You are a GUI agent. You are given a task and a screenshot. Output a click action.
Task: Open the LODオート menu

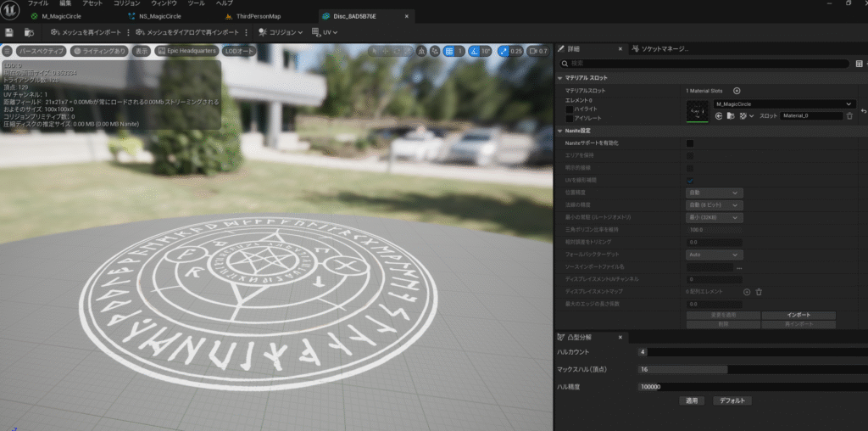coord(239,51)
